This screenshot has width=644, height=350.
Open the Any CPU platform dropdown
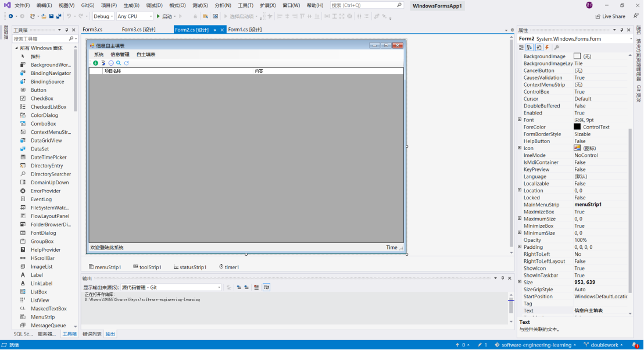pos(134,16)
